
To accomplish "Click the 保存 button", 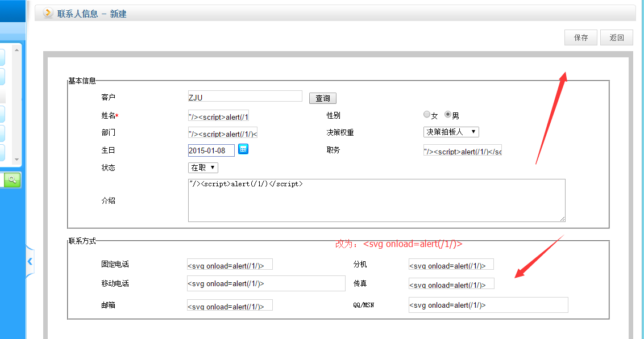I will click(x=581, y=37).
